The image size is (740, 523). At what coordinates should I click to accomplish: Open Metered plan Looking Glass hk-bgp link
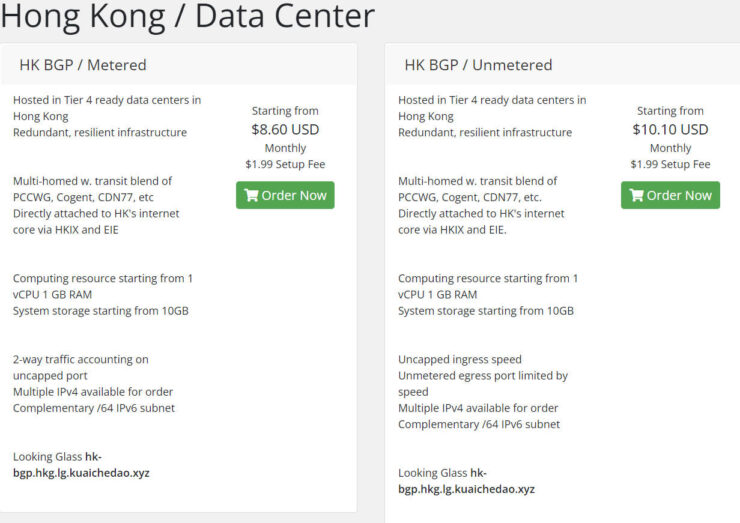click(x=81, y=464)
